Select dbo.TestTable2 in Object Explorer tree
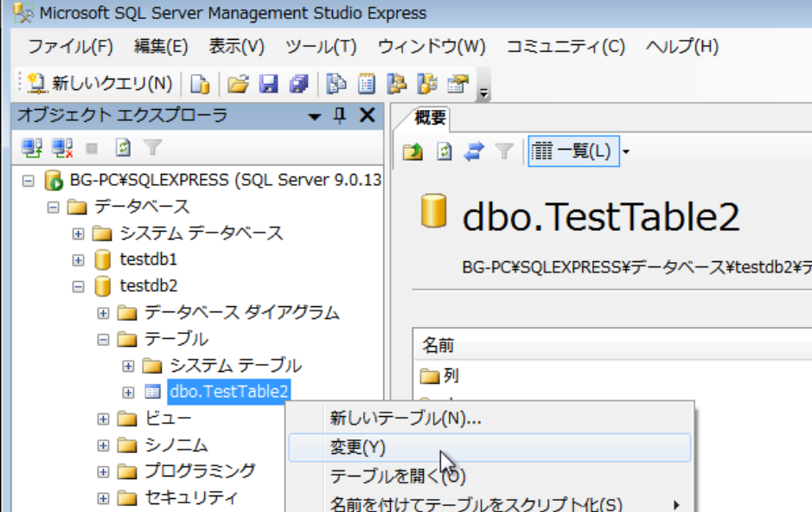The height and width of the screenshot is (512, 812). point(228,392)
